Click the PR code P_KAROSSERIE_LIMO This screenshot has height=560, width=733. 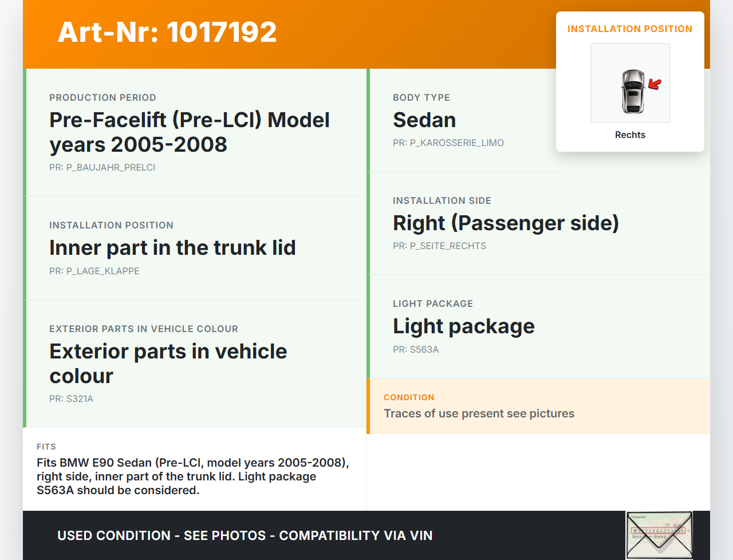point(448,143)
